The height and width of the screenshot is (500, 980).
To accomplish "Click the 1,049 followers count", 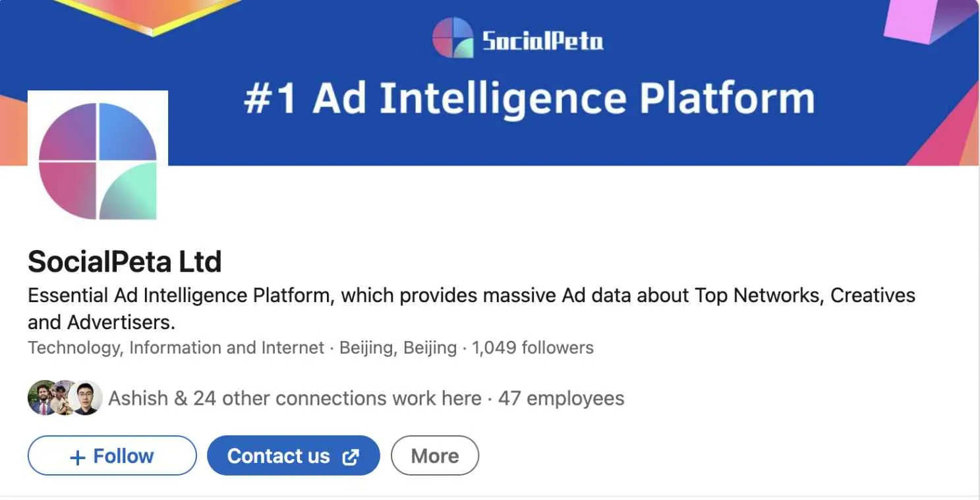I will tap(533, 348).
